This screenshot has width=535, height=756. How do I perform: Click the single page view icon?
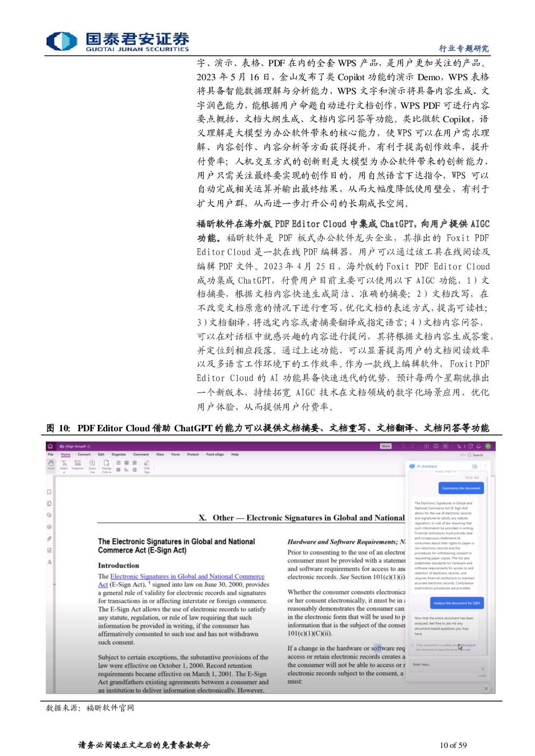coord(119,463)
